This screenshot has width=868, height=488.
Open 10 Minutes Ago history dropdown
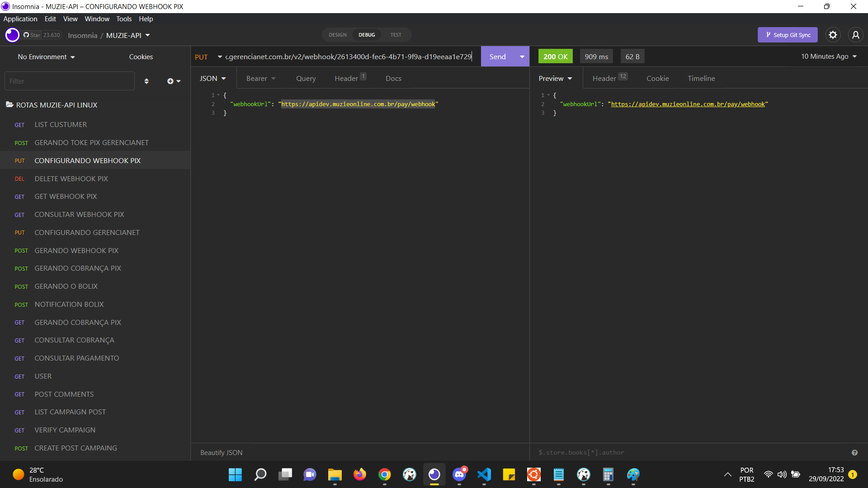pyautogui.click(x=829, y=56)
